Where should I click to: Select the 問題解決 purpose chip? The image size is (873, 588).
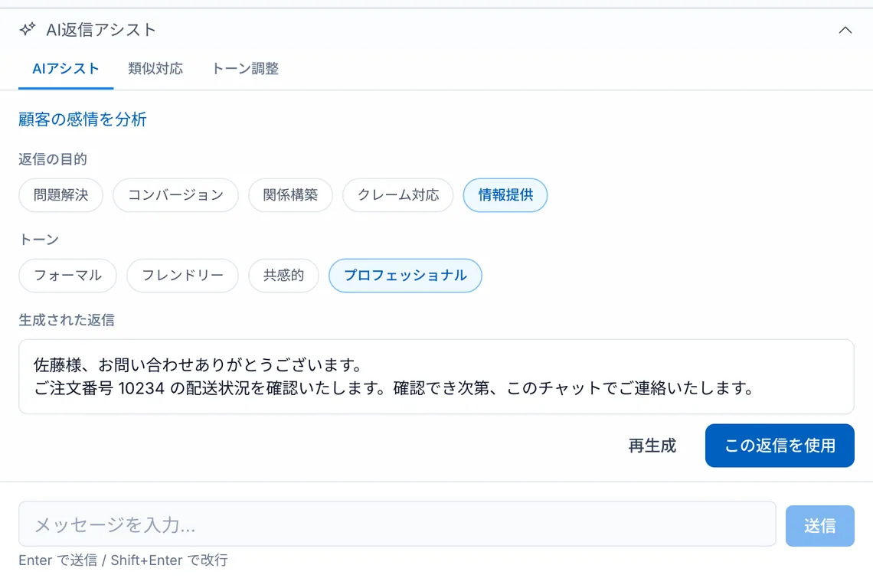60,195
